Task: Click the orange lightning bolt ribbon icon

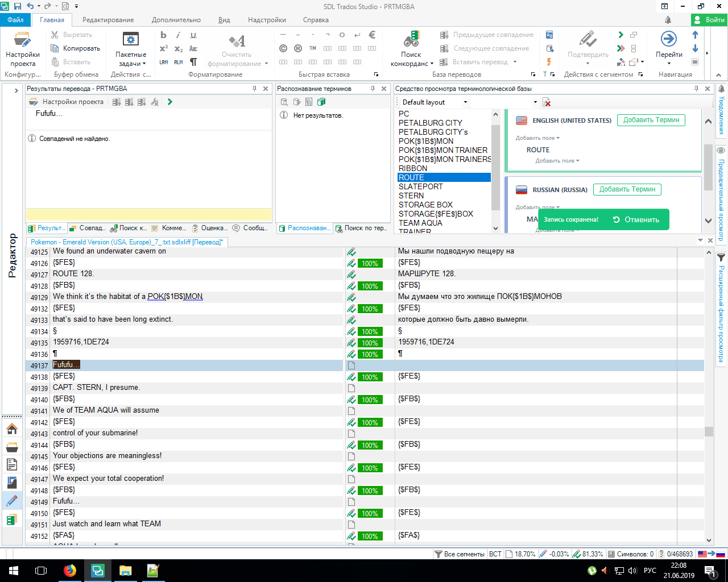Action: tap(549, 62)
